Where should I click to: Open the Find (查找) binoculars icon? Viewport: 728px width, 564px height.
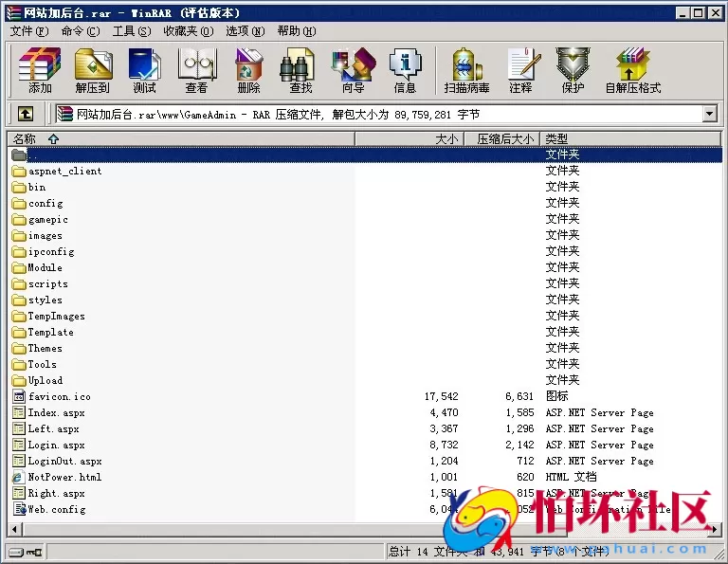(300, 69)
